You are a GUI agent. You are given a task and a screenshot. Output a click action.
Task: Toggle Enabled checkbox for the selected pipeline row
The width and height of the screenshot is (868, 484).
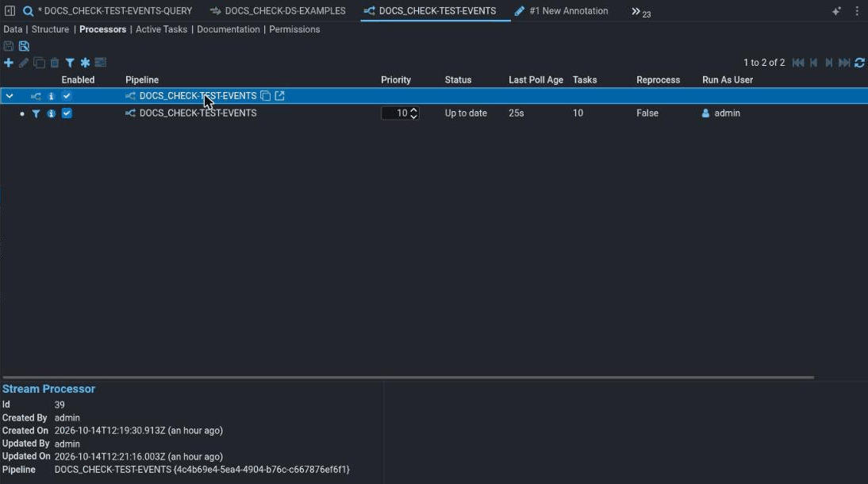point(67,96)
